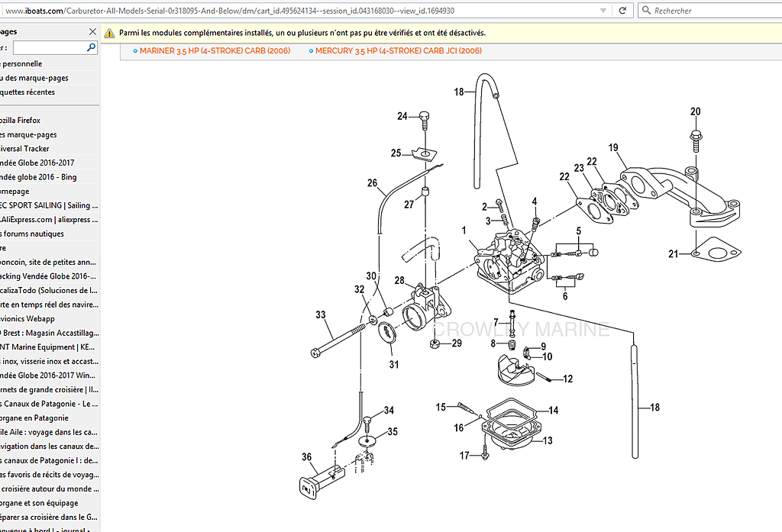The width and height of the screenshot is (782, 532).
Task: Select the forums nautiques bookmark
Action: click(33, 234)
